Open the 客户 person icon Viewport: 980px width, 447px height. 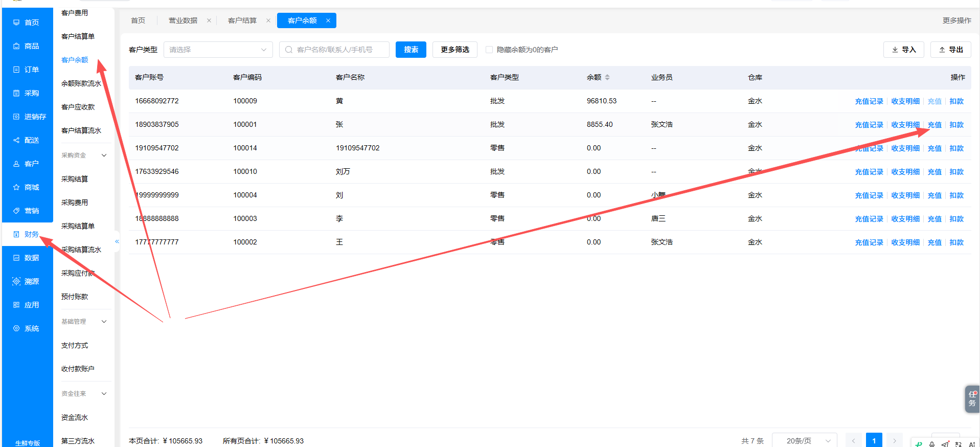(x=16, y=164)
